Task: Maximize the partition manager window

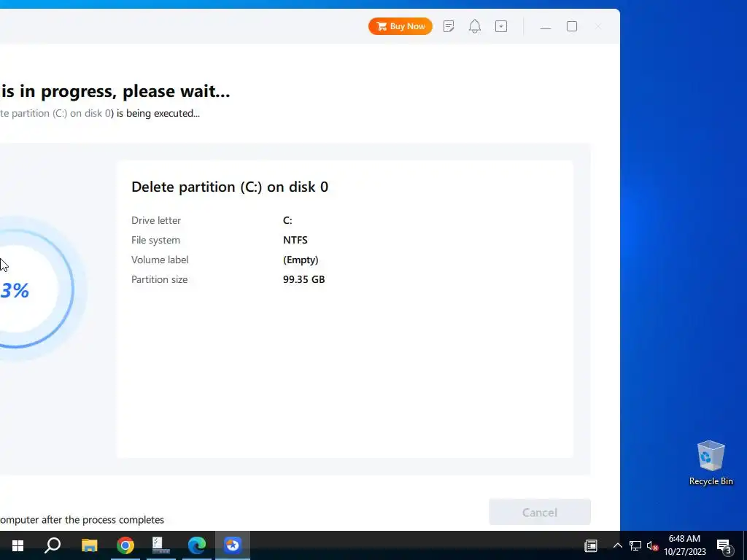Action: (x=572, y=26)
